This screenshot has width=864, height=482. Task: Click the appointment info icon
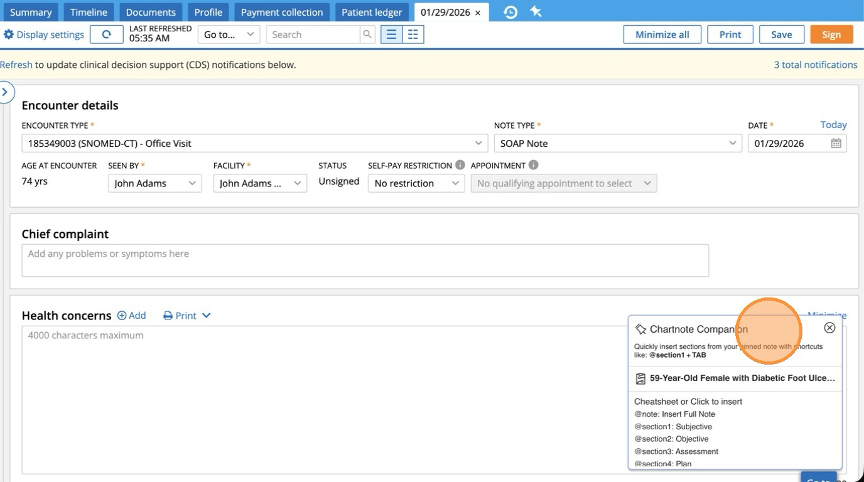pyautogui.click(x=533, y=165)
